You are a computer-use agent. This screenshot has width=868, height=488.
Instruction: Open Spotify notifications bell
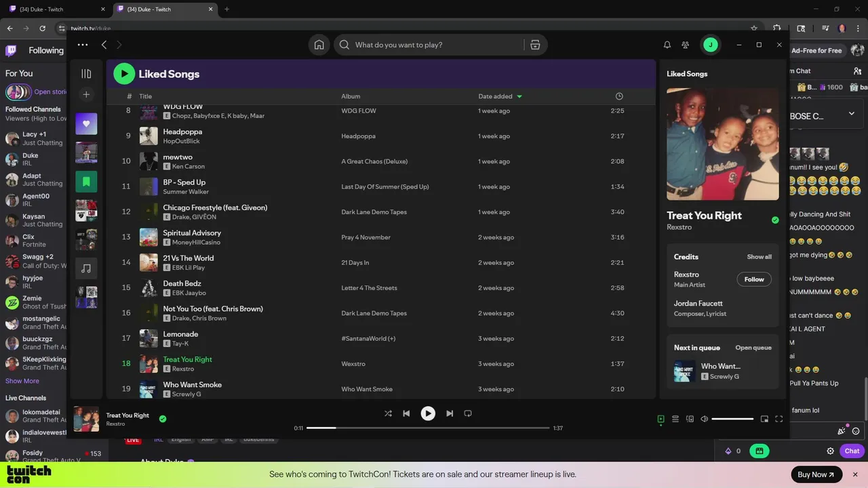point(667,45)
